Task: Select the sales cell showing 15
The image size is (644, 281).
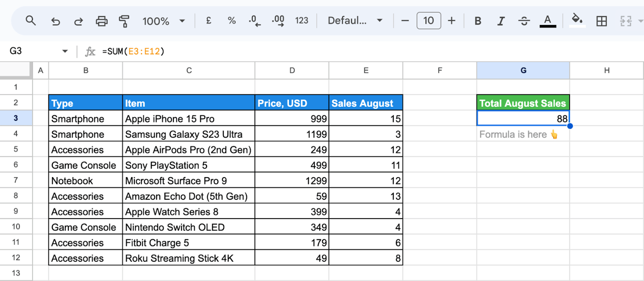Action: 366,119
